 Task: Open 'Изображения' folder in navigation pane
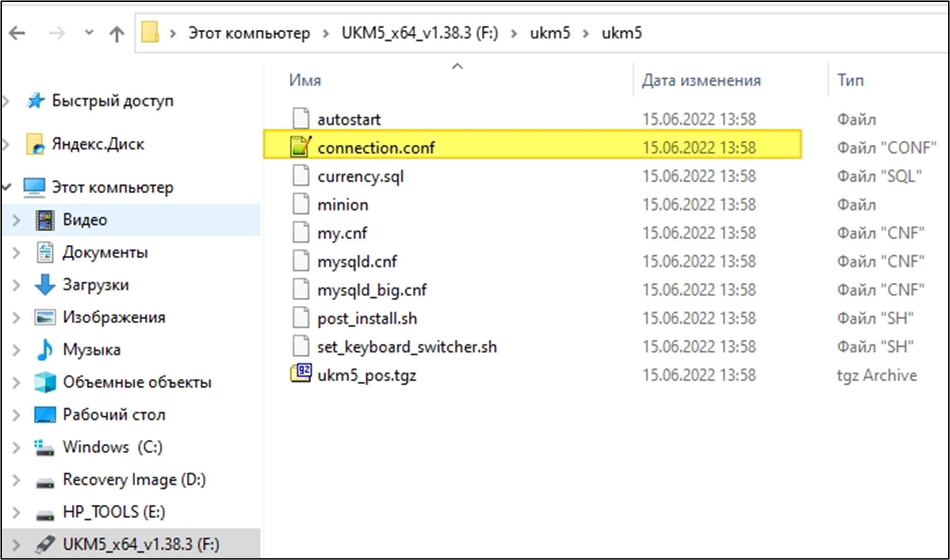click(114, 317)
